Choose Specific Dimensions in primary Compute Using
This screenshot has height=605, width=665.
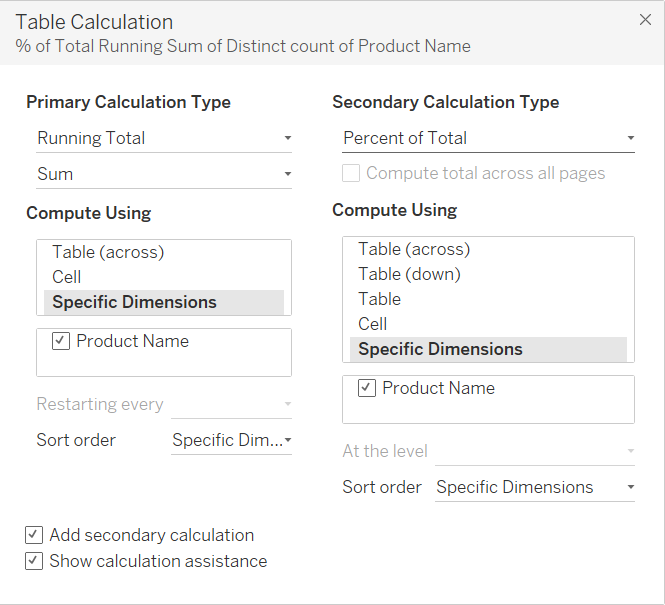click(x=134, y=302)
